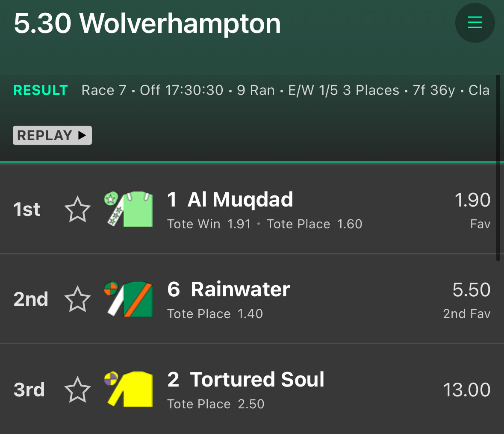Select the 1.90 odds for Al Muqdad
Image resolution: width=504 pixels, height=434 pixels.
(x=472, y=200)
